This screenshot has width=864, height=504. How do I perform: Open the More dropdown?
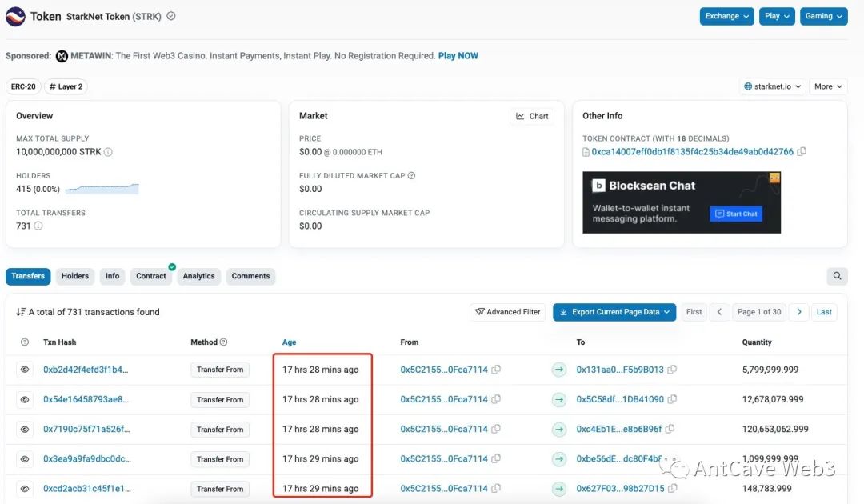tap(828, 86)
